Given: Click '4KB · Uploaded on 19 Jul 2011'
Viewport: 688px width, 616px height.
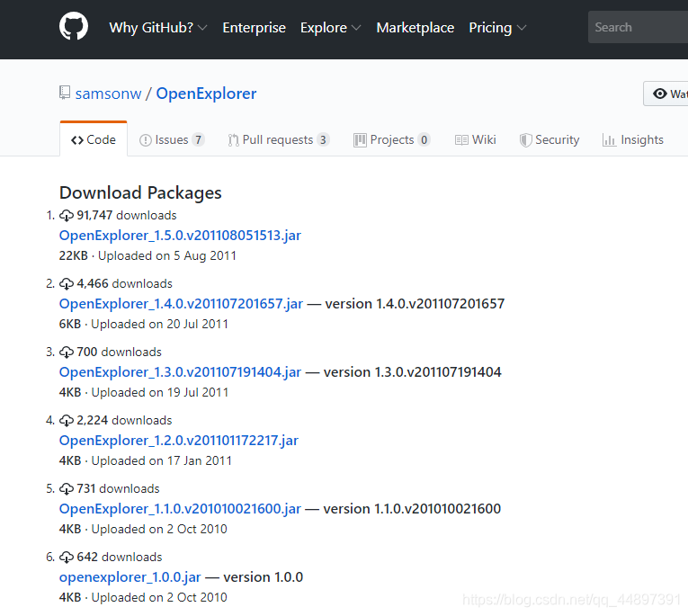Looking at the screenshot, I should click(144, 393).
